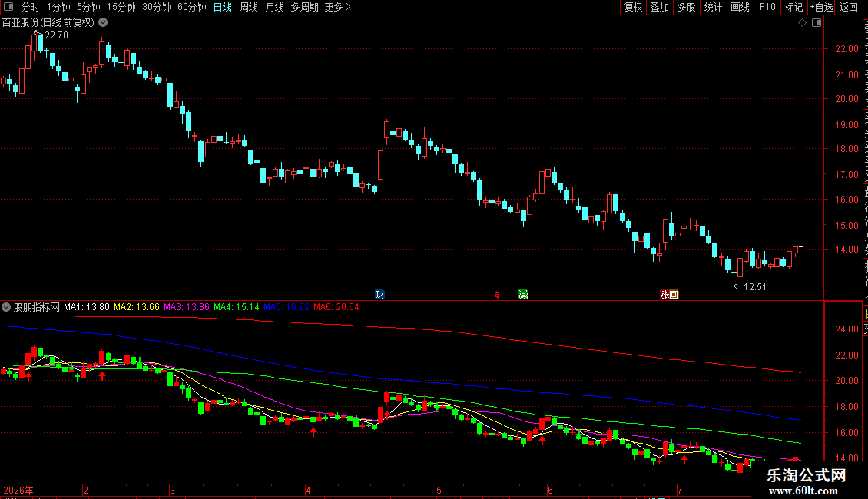Open dropdown beside 百亚股份 chart title
The width and height of the screenshot is (868, 499).
click(x=103, y=23)
